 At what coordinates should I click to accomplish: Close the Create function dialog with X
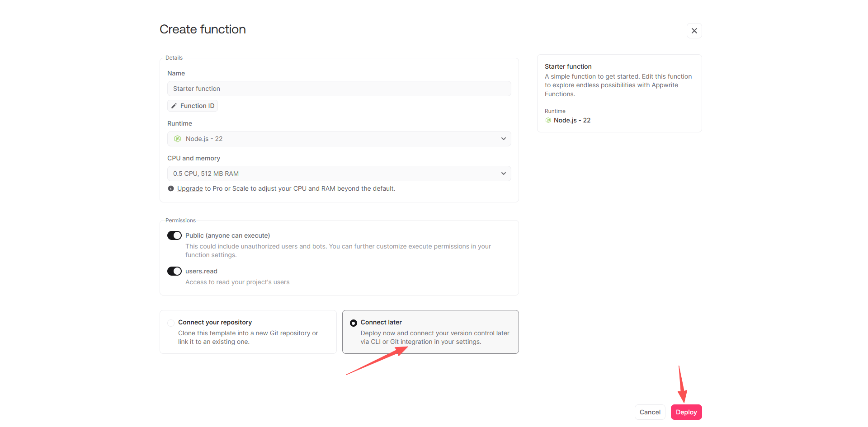[x=694, y=31]
